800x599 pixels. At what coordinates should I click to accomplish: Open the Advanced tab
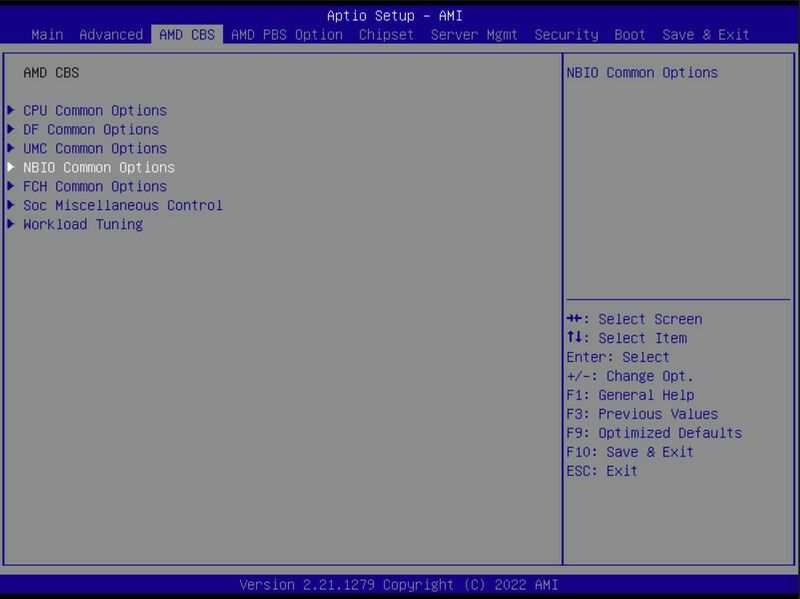click(111, 35)
